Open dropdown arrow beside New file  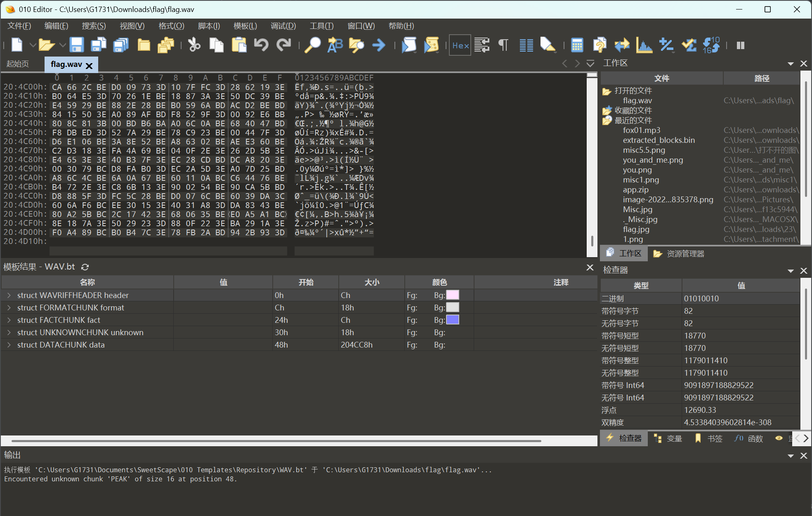[32, 45]
